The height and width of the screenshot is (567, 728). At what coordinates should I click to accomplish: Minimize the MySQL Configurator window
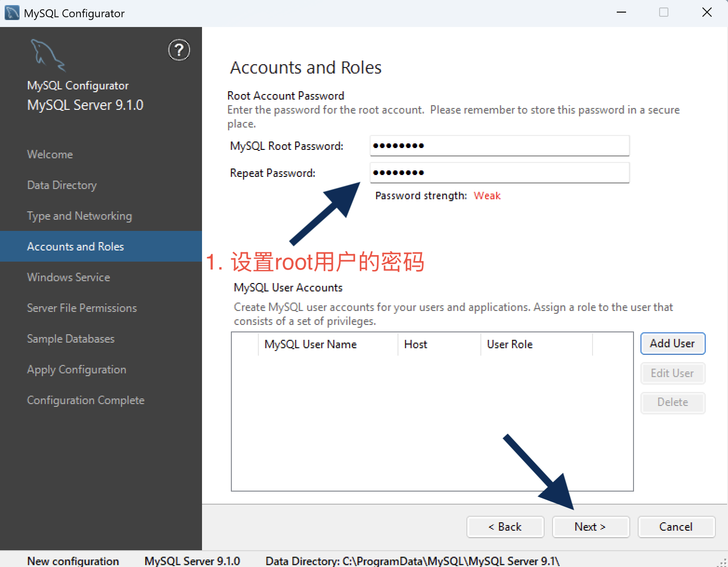(621, 13)
